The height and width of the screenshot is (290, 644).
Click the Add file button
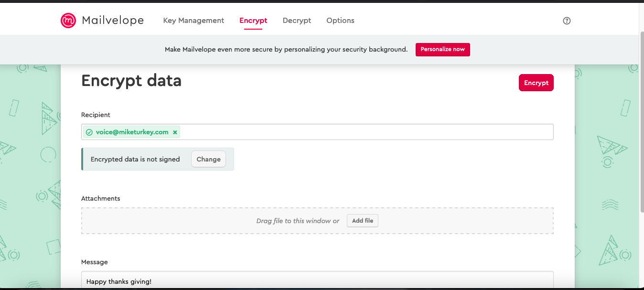[363, 221]
